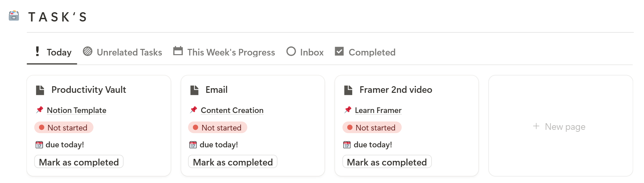The image size is (644, 183).
Task: Mark the Email task as completed
Action: (x=233, y=162)
